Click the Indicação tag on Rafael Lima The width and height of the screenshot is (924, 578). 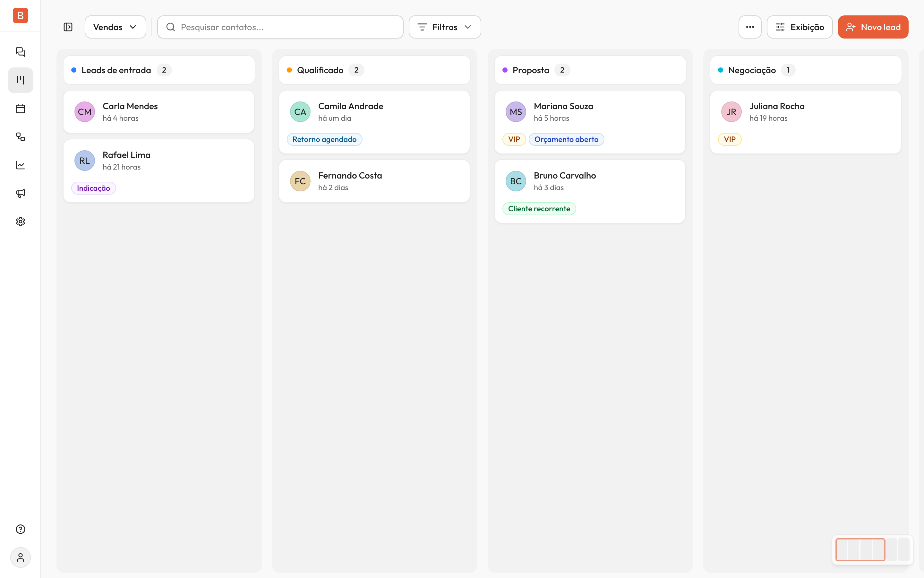click(x=94, y=188)
